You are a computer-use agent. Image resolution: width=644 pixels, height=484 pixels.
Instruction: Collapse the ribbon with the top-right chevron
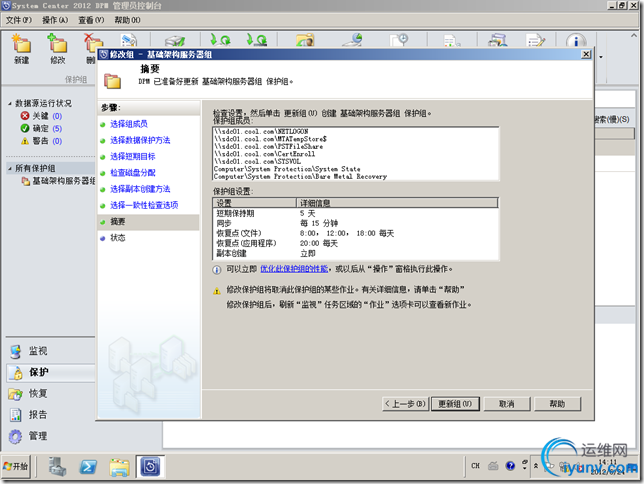click(633, 36)
